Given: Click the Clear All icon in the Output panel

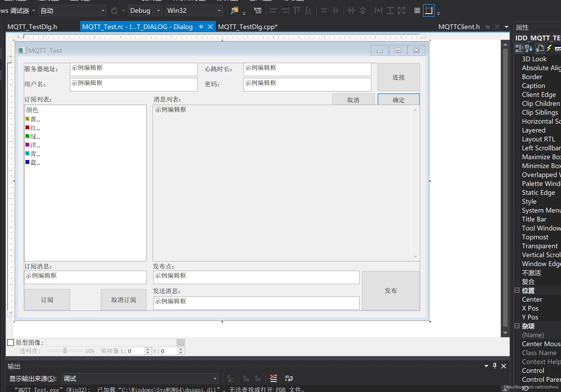Looking at the screenshot, I should pos(273,378).
